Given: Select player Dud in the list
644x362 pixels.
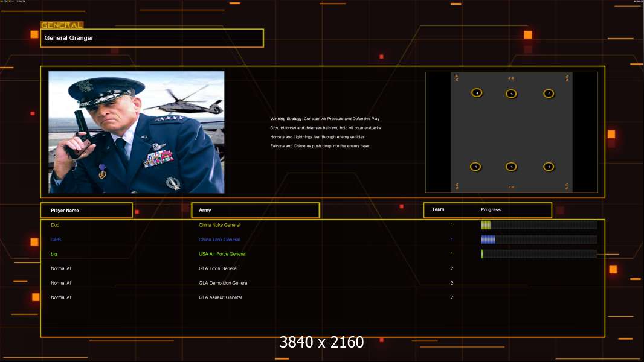Looking at the screenshot, I should (56, 225).
